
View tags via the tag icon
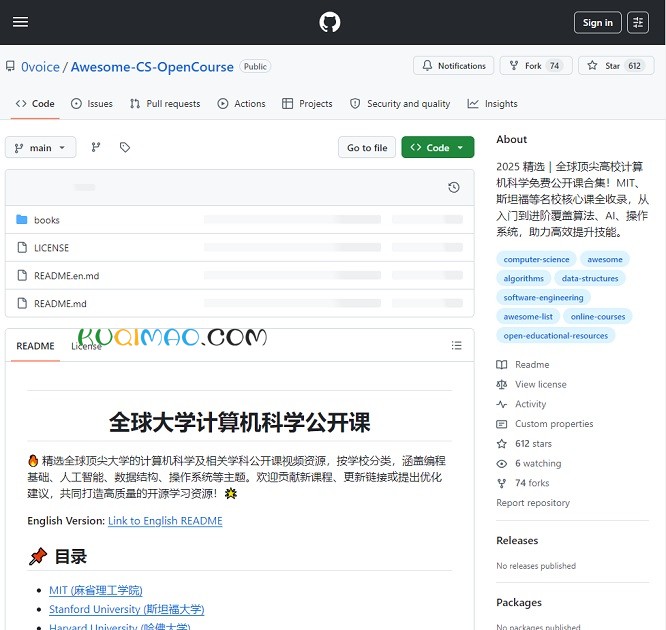pos(124,147)
